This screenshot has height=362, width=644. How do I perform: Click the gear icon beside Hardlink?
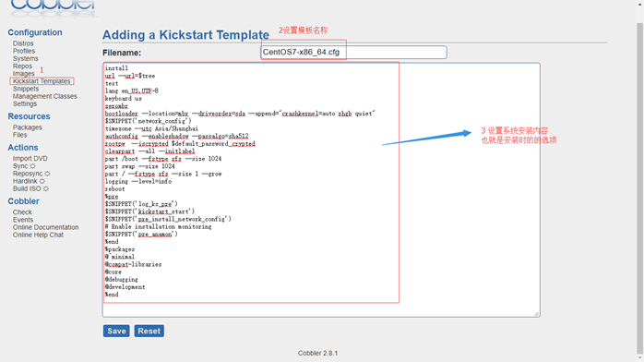42,181
